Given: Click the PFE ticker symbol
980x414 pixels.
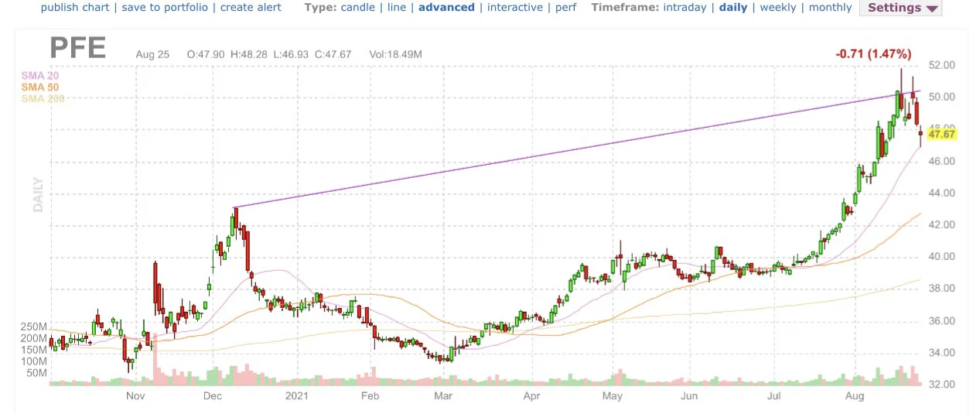Looking at the screenshot, I should click(x=77, y=48).
